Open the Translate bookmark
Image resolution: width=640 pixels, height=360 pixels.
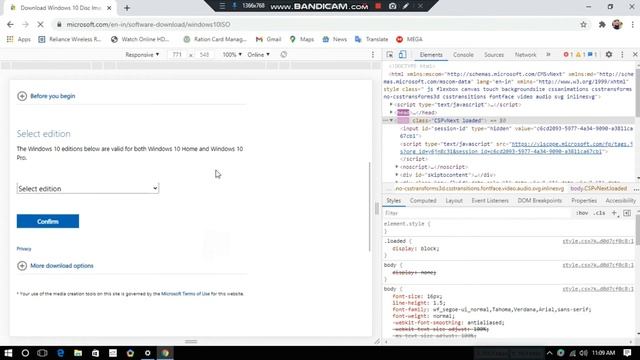click(372, 39)
